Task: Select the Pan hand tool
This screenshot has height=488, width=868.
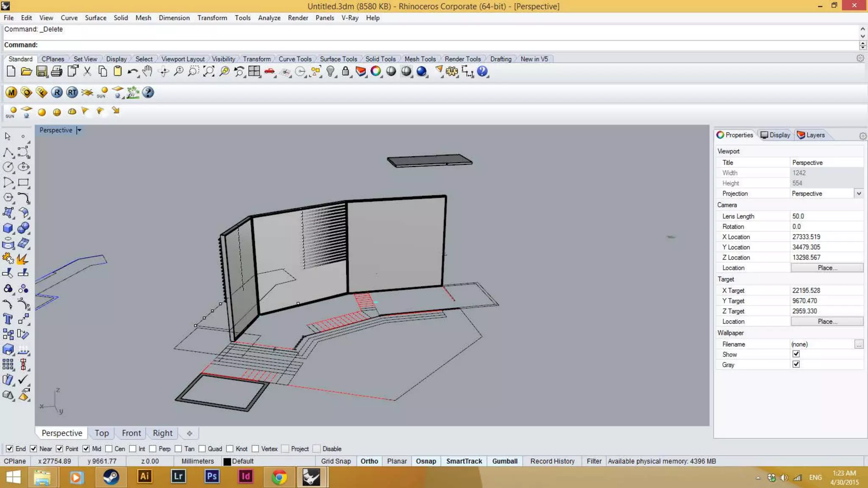Action: click(x=147, y=71)
